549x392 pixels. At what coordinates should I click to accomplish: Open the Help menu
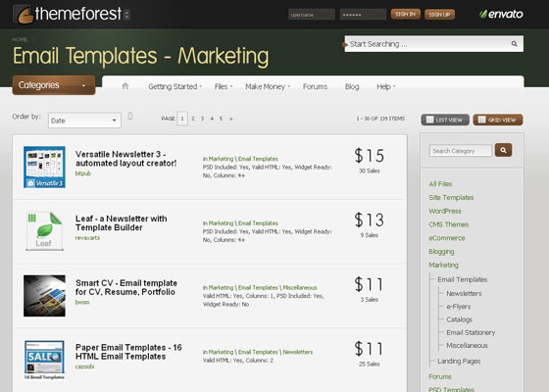(386, 86)
